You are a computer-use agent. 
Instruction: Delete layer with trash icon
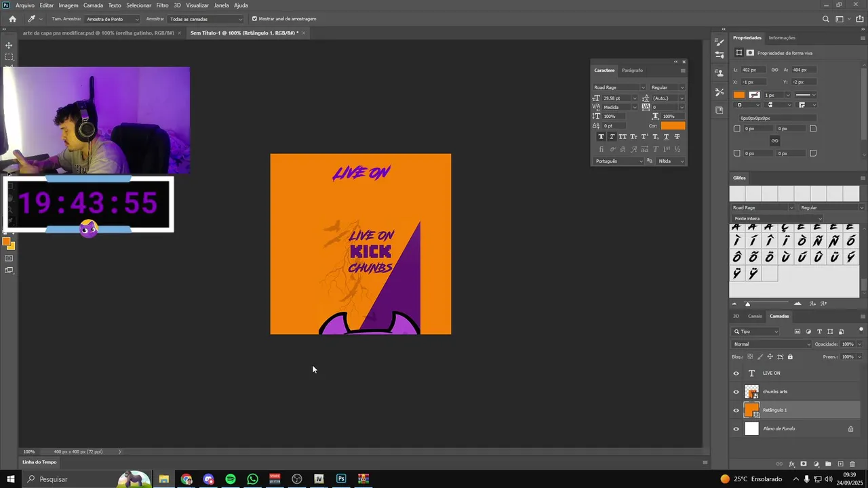(852, 464)
